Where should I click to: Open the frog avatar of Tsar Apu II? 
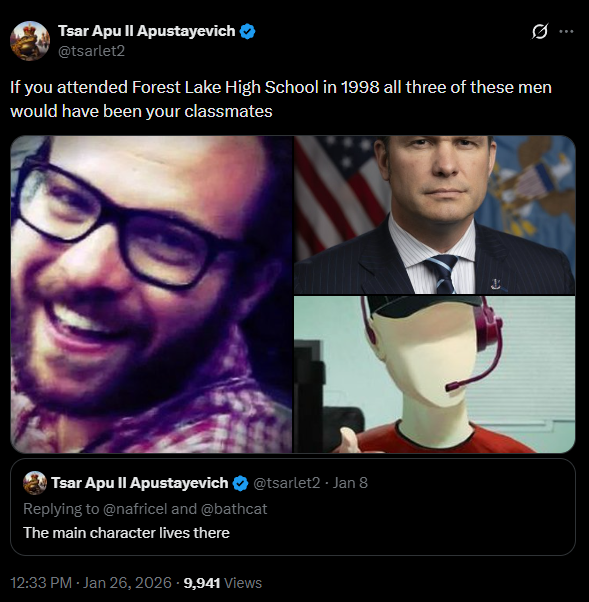[30, 41]
